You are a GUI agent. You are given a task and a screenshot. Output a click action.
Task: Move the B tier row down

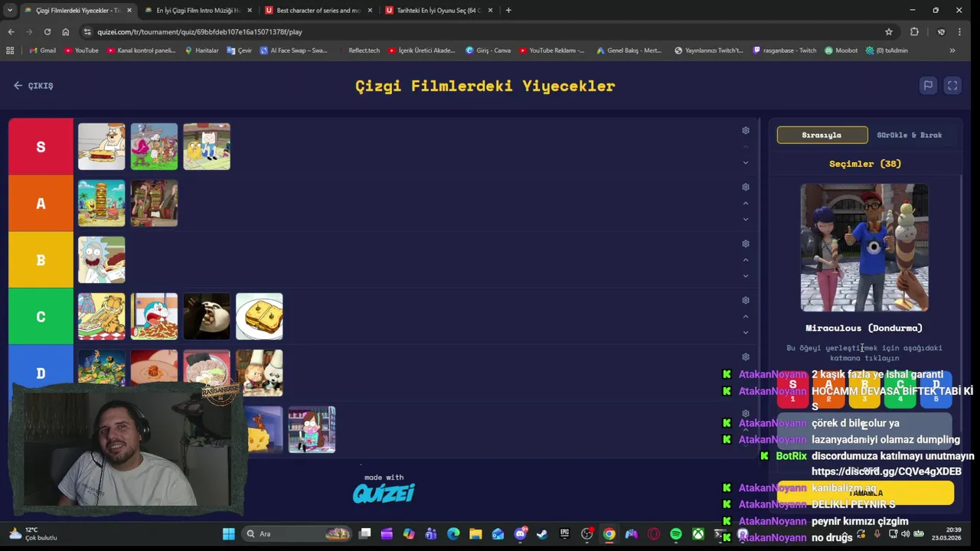point(746,276)
